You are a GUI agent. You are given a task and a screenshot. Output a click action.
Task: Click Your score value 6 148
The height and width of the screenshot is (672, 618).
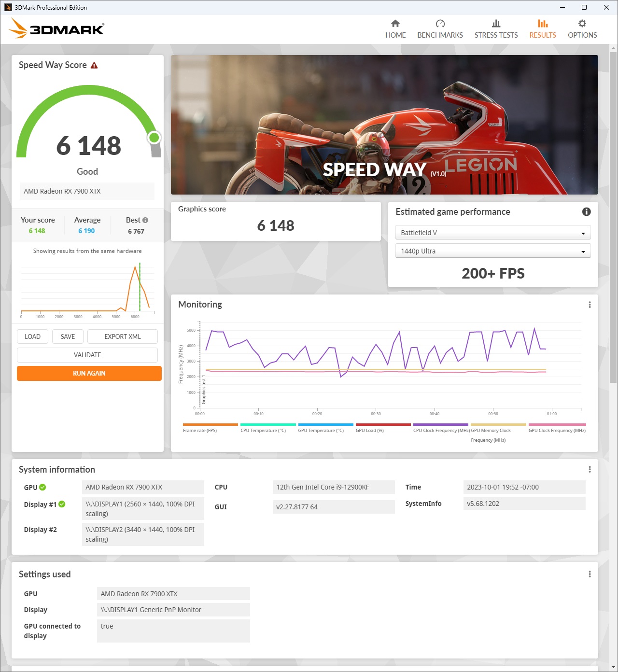coord(37,231)
